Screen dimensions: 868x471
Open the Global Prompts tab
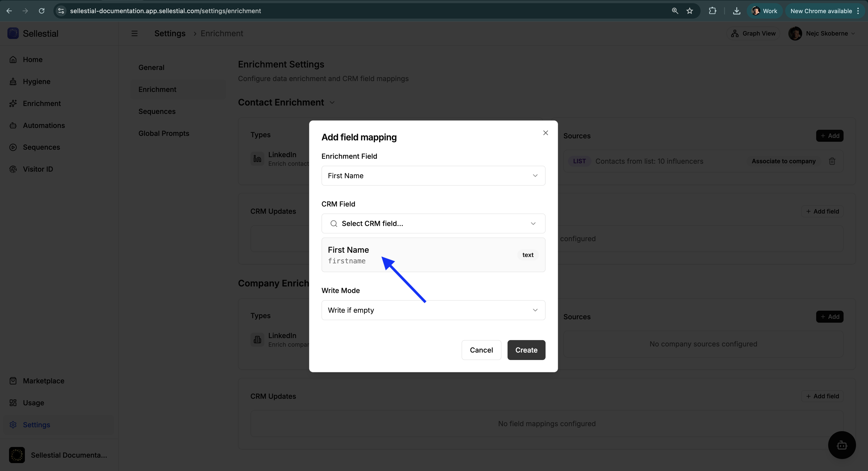163,133
